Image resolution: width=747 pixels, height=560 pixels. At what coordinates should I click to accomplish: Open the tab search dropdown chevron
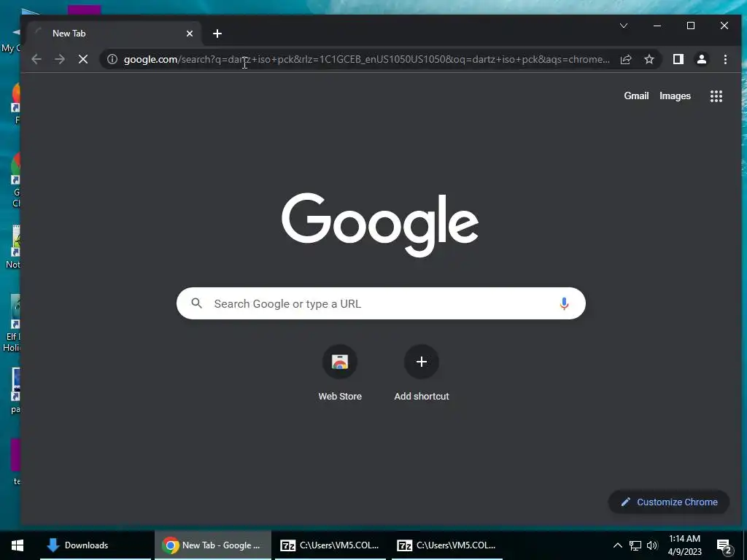pyautogui.click(x=623, y=26)
